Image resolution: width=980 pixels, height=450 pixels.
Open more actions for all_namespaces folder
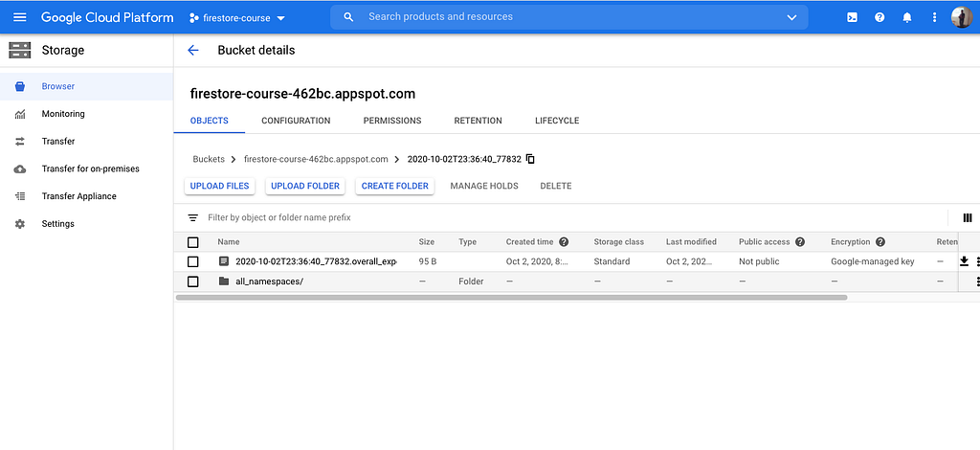[x=977, y=281]
